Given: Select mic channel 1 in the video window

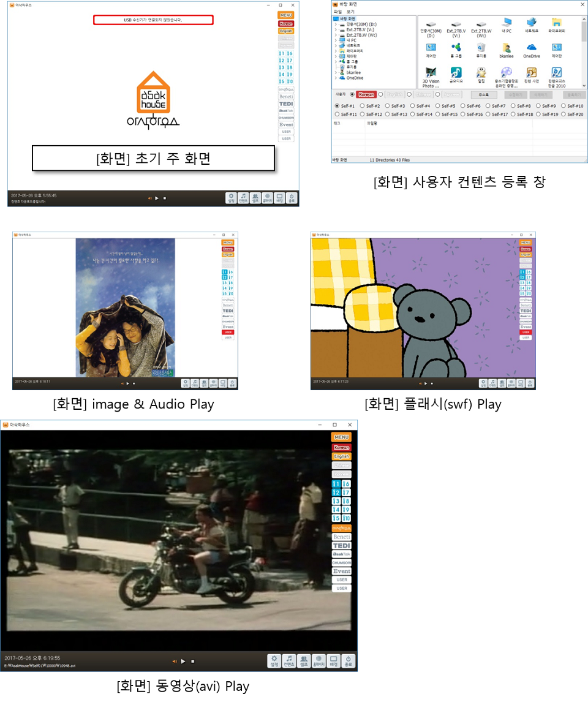Looking at the screenshot, I should [x=336, y=484].
